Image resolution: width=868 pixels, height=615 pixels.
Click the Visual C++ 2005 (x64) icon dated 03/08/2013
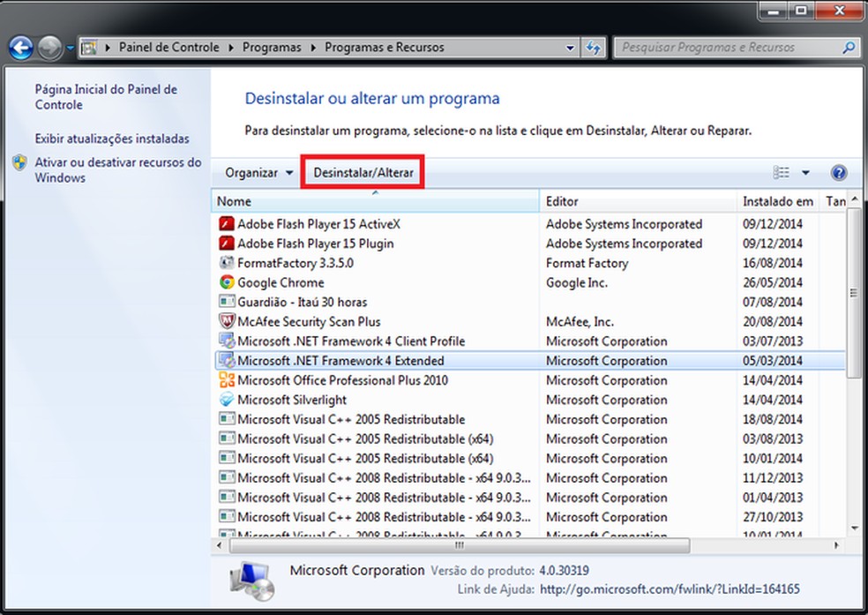tap(227, 439)
